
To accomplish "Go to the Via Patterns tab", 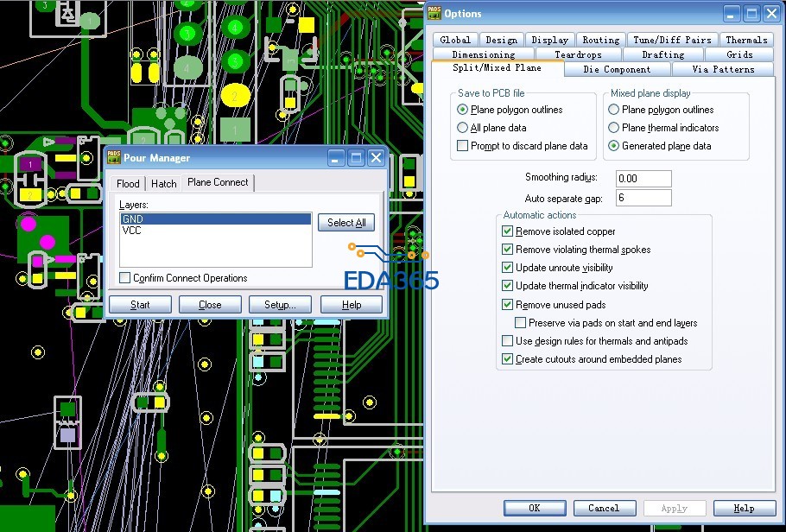I will (x=722, y=69).
